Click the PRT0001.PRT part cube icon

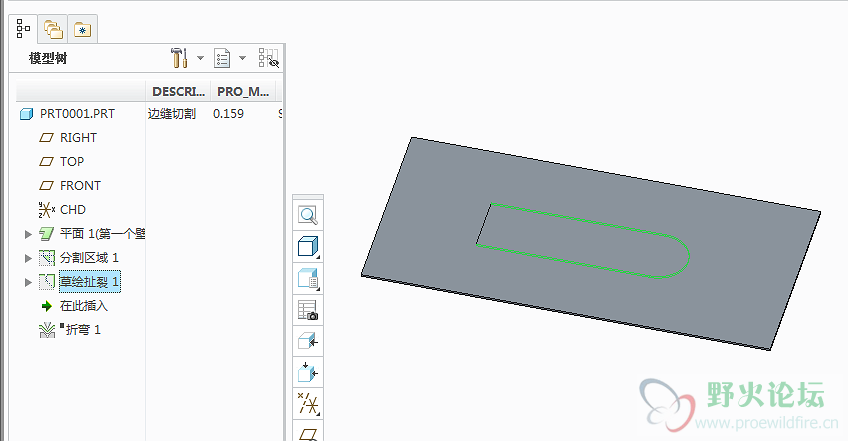26,114
